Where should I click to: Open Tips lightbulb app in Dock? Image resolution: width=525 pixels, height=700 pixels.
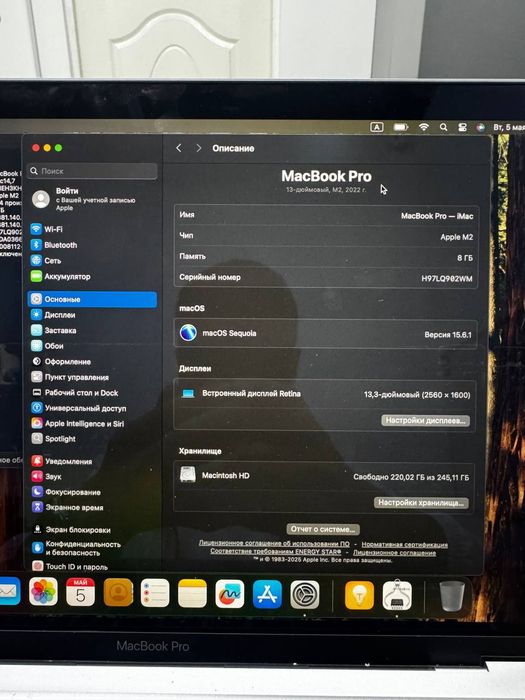(x=359, y=595)
